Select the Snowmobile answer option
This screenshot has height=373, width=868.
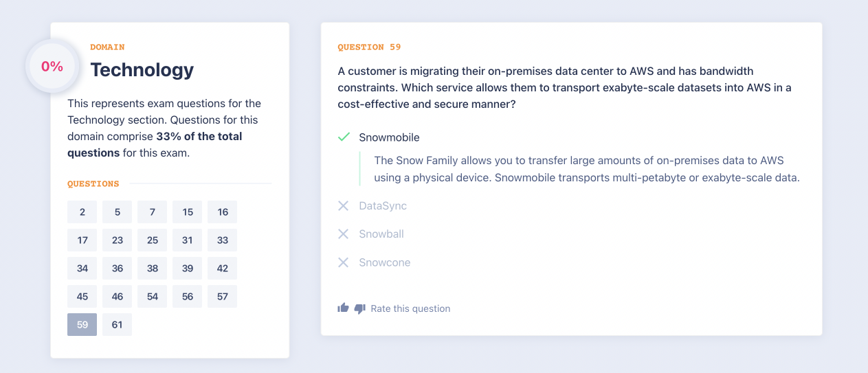[389, 137]
